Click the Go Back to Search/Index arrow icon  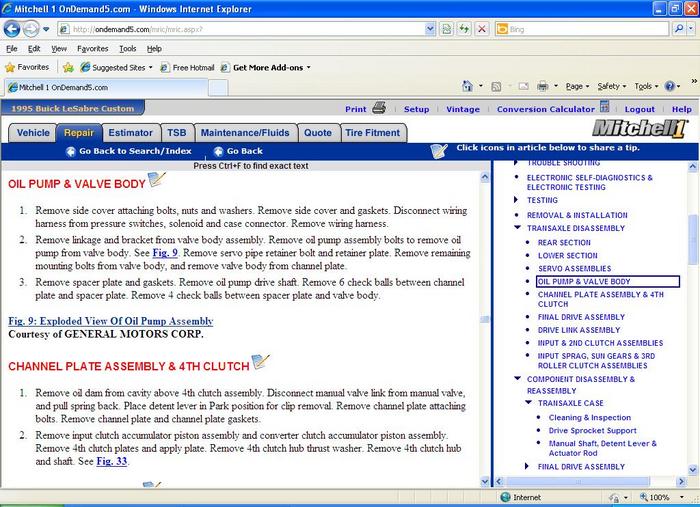pyautogui.click(x=71, y=151)
